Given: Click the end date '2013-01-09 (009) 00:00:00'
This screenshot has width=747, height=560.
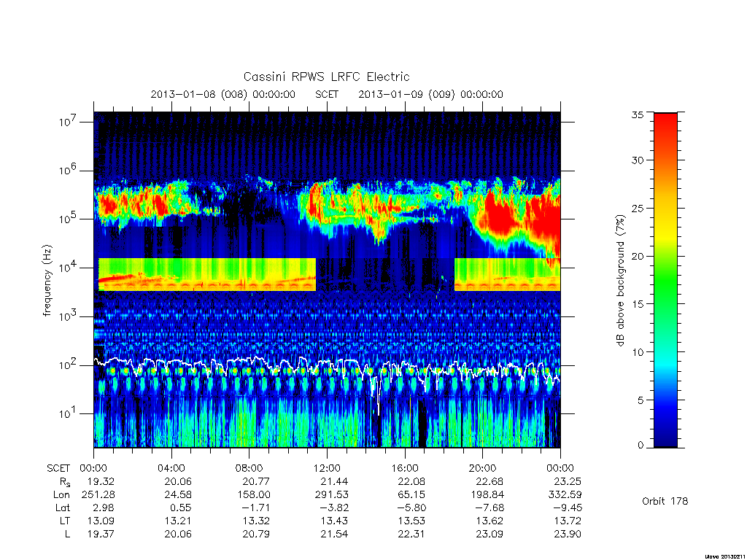Looking at the screenshot, I should tap(430, 94).
